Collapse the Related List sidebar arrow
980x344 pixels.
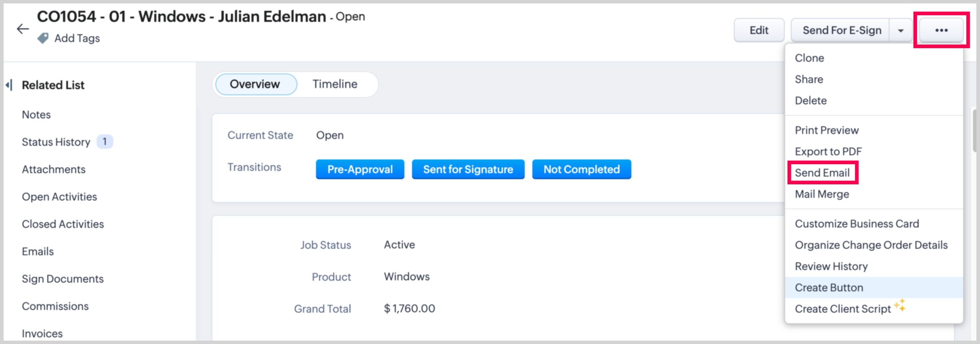[9, 85]
